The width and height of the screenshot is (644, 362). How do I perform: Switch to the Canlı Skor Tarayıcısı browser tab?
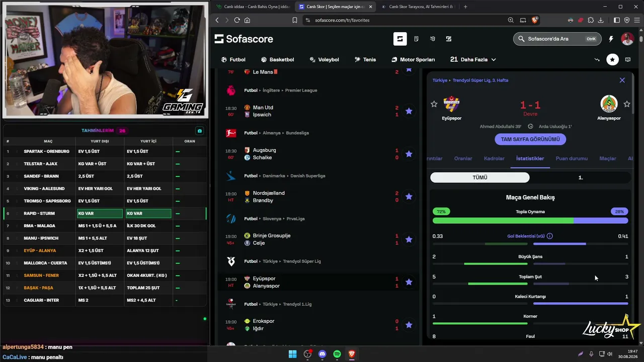pyautogui.click(x=417, y=7)
